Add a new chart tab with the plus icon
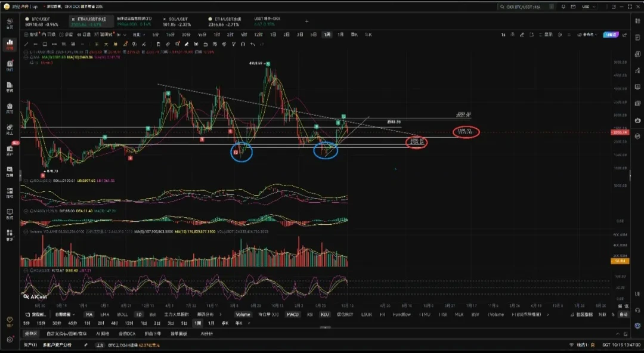Image resolution: width=644 pixels, height=353 pixels. coord(306,21)
